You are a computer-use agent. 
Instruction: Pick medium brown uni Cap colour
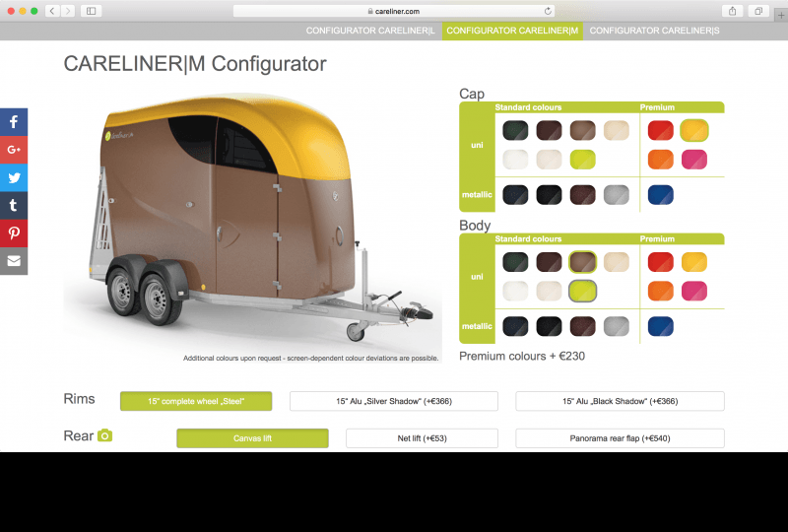(x=582, y=131)
